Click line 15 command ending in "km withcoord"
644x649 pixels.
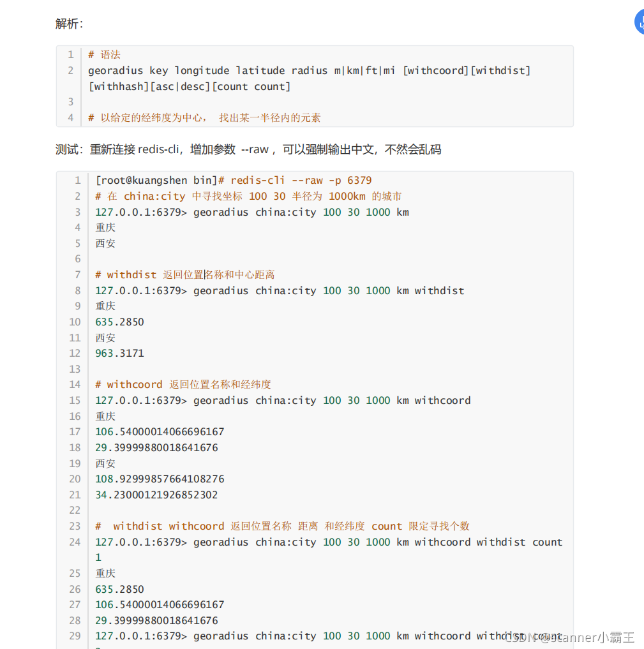click(283, 400)
